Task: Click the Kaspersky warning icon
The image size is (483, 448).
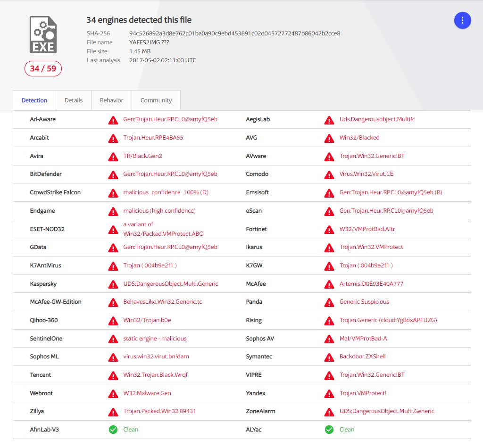Action: click(113, 284)
